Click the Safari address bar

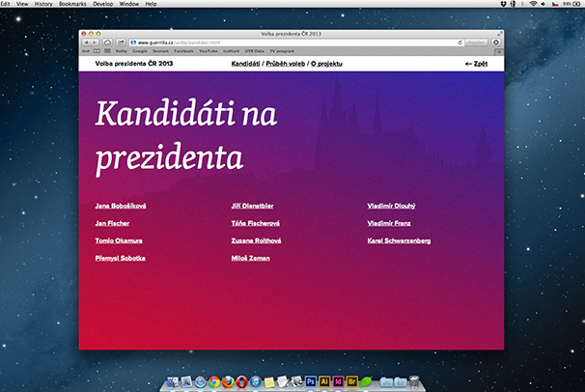click(x=290, y=42)
